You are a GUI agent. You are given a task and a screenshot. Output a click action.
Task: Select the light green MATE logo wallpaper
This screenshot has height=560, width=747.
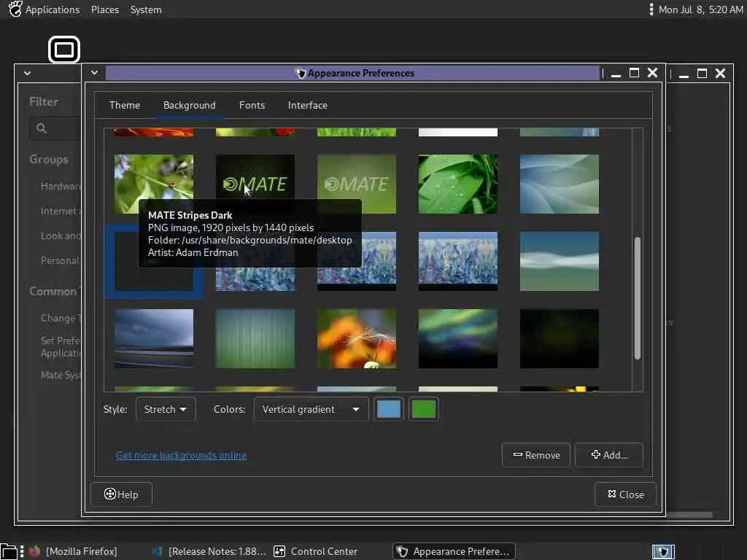point(356,184)
